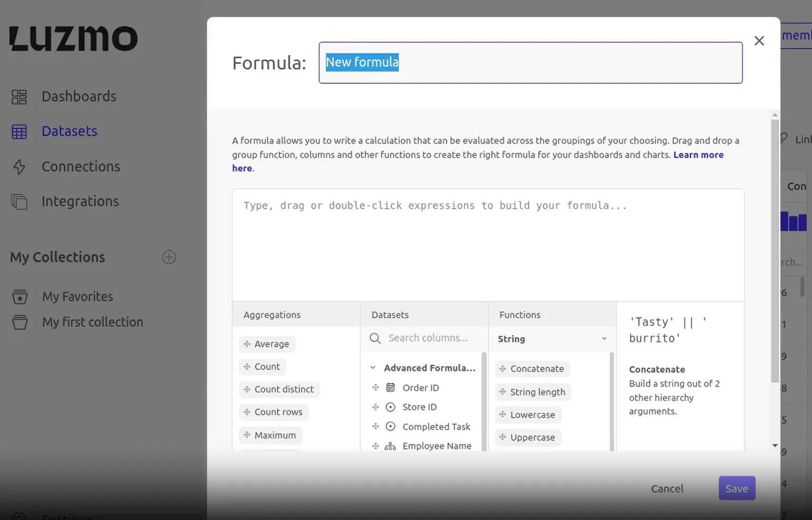Viewport: 812px width, 520px height.
Task: Cancel the formula dialog
Action: 667,488
